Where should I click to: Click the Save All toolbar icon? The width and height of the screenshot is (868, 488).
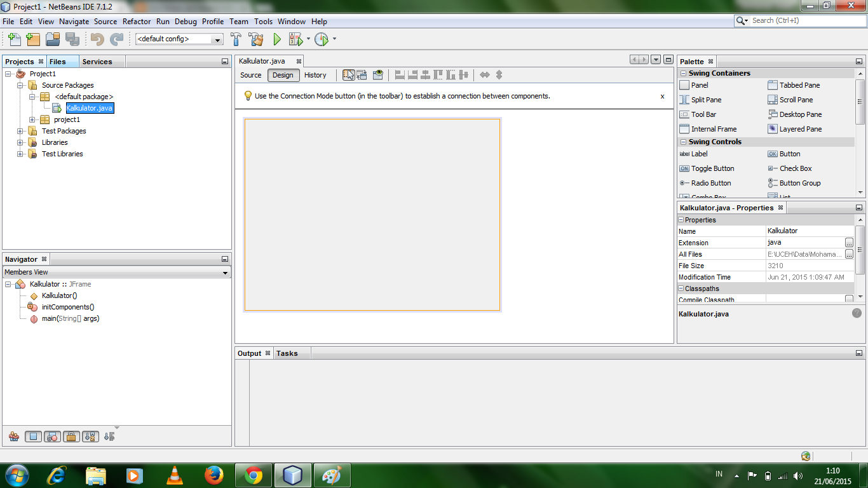72,39
